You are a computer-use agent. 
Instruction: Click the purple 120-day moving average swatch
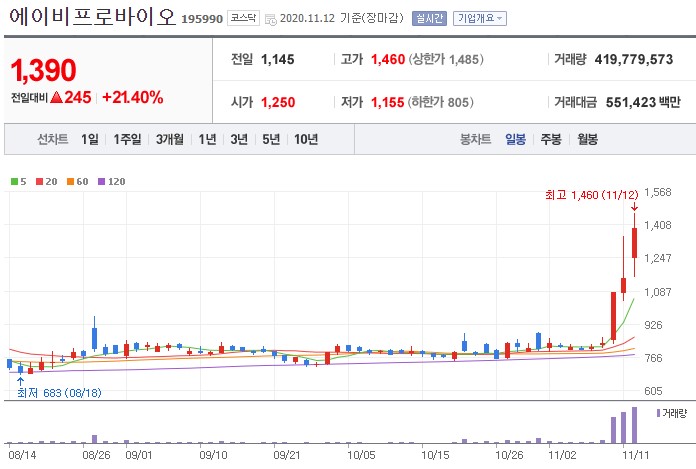click(102, 181)
